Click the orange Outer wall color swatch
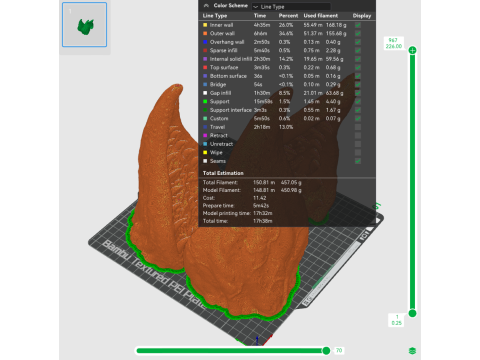Image resolution: width=480 pixels, height=360 pixels. (x=205, y=33)
